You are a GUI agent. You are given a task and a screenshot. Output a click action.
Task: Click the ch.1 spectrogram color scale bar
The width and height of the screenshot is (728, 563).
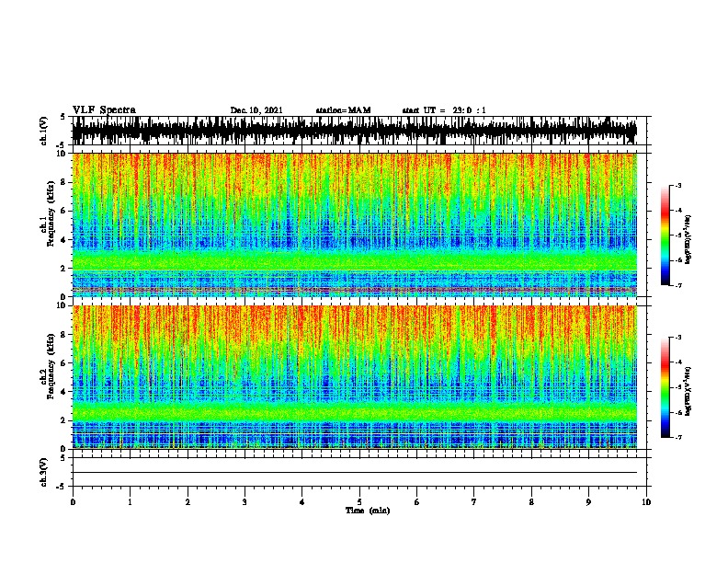[665, 236]
